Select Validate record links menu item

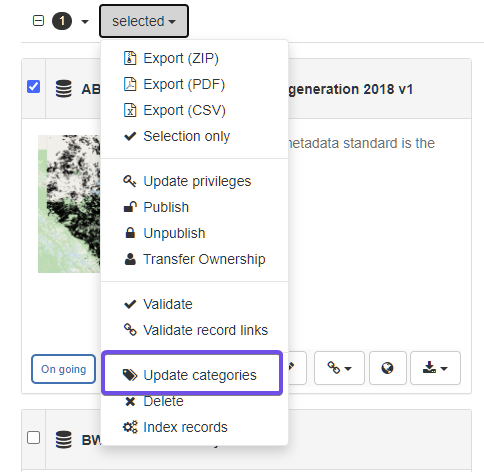point(194,330)
